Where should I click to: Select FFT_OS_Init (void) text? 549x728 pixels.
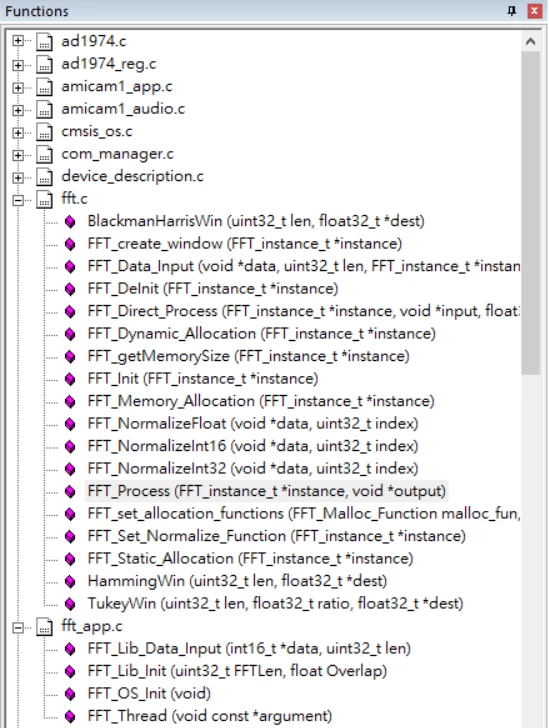point(149,694)
